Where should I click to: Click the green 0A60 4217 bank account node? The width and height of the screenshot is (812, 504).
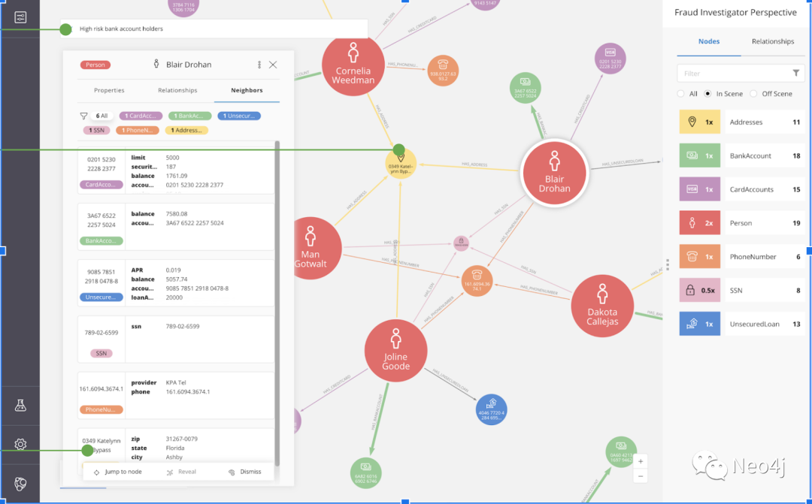[621, 451]
